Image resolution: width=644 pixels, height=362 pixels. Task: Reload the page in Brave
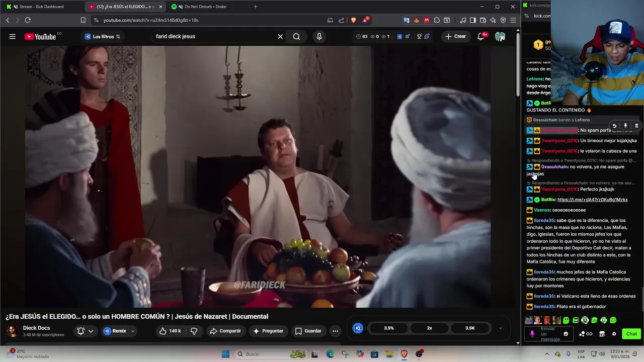point(28,20)
